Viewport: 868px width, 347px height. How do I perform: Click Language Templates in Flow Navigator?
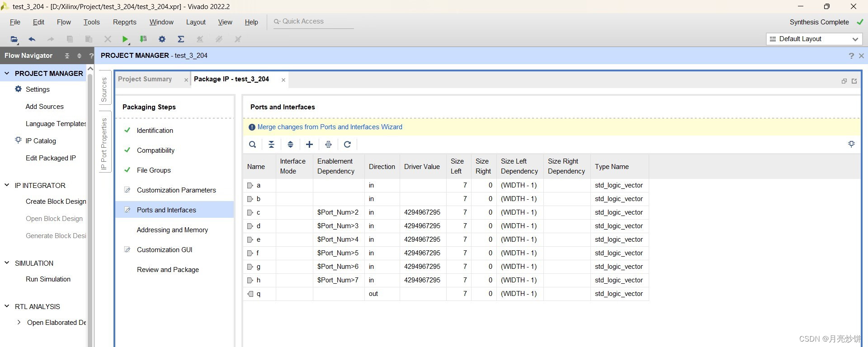coord(56,124)
